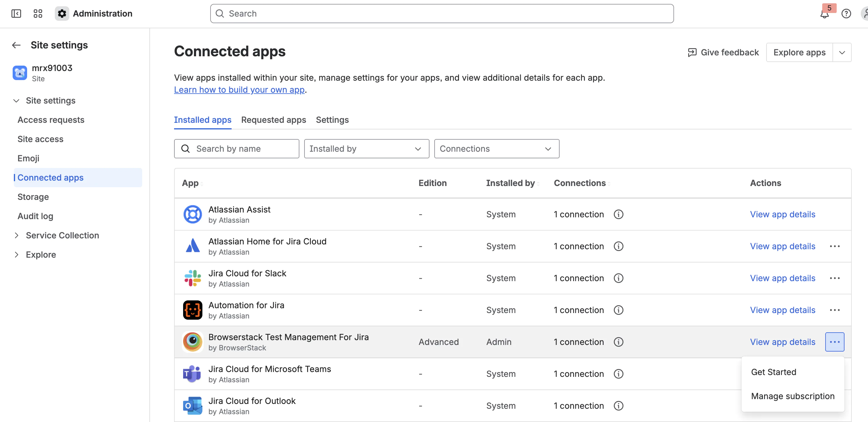Expand the Service Collection group

(x=16, y=235)
